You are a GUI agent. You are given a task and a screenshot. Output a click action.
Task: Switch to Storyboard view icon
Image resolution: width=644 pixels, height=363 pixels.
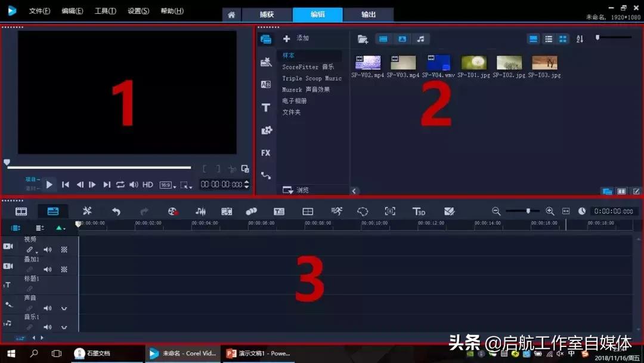coord(20,211)
